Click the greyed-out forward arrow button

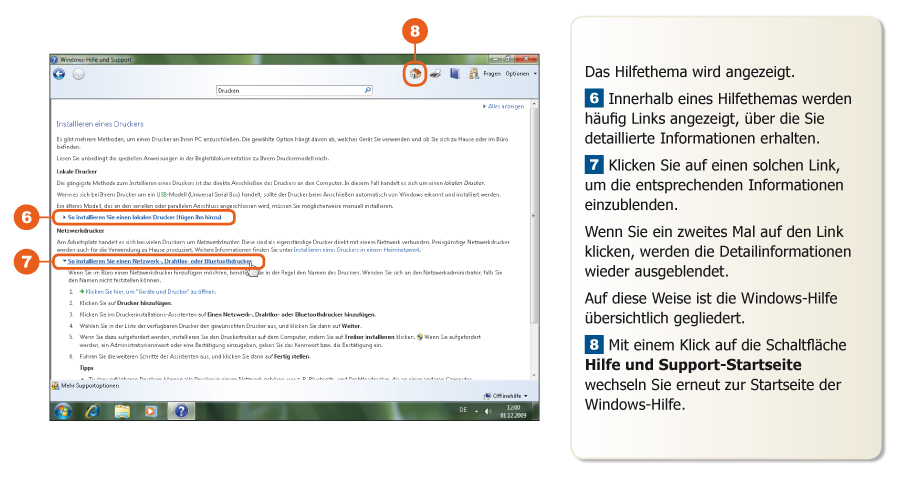click(78, 74)
